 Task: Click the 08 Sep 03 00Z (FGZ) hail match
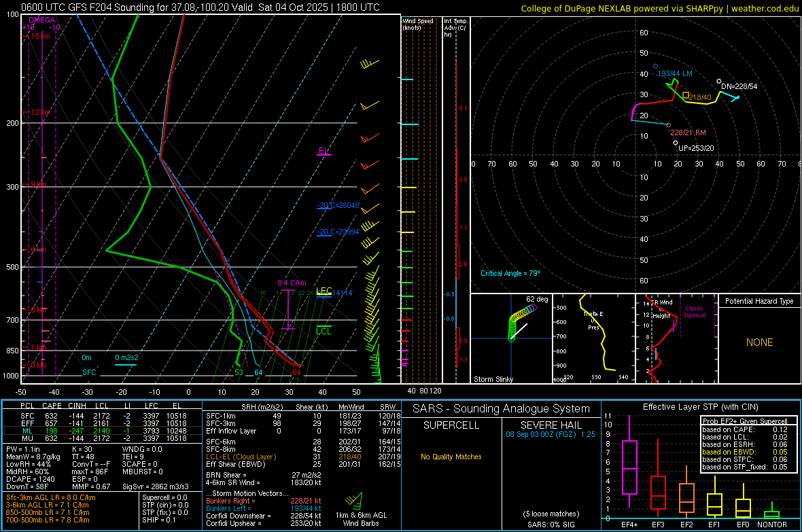pyautogui.click(x=551, y=434)
